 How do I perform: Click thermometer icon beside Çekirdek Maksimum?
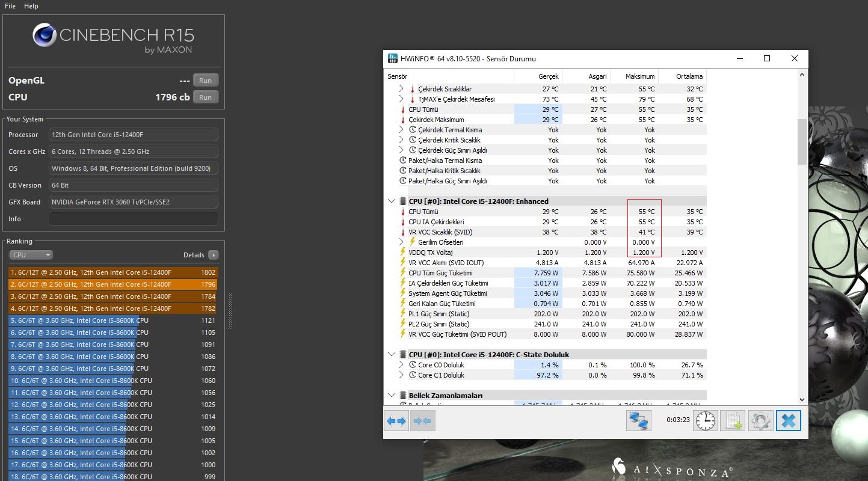pyautogui.click(x=403, y=120)
